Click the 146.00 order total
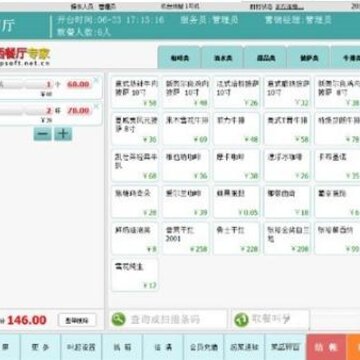Image resolution: width=360 pixels, height=360 pixels. click(x=27, y=320)
